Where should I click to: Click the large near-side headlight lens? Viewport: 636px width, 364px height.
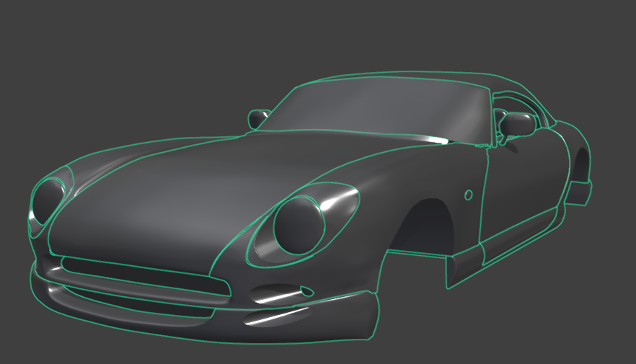pos(299,224)
